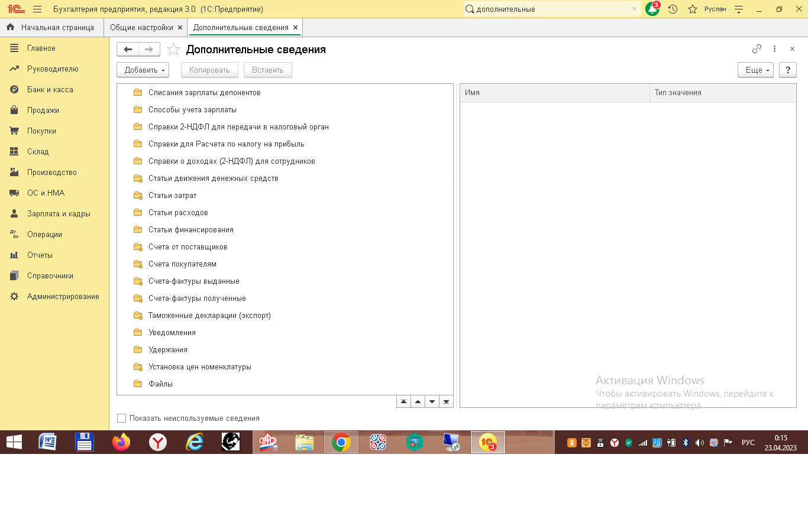Open the Отчеты section

[40, 255]
